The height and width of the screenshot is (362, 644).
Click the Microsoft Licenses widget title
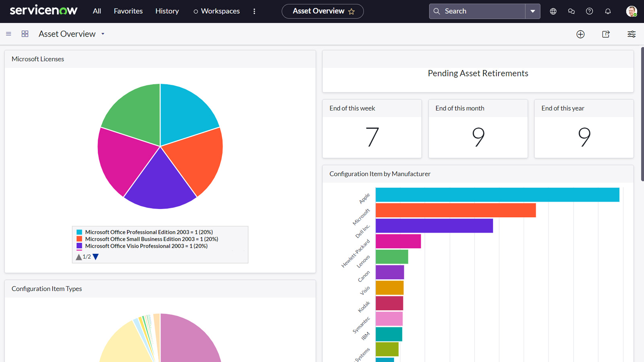pyautogui.click(x=38, y=59)
